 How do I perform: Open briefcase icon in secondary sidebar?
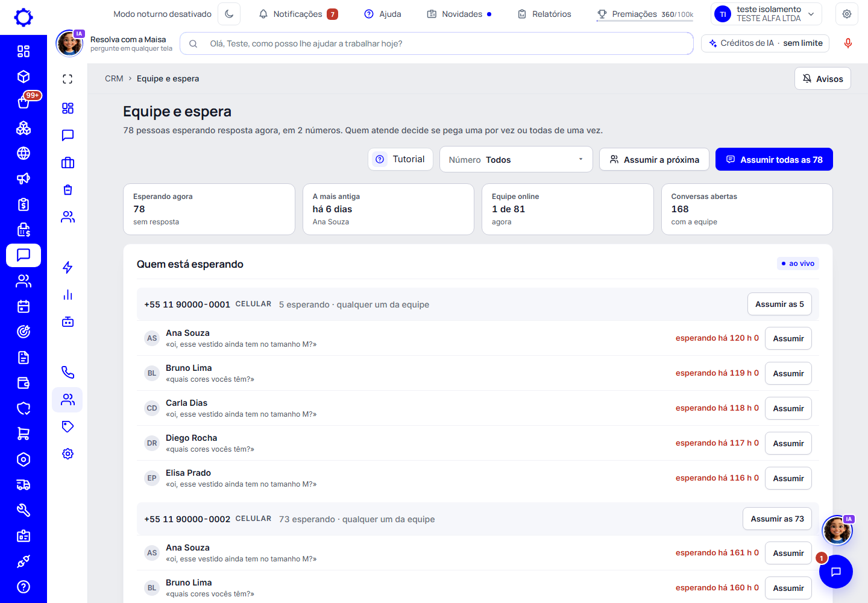click(x=68, y=162)
